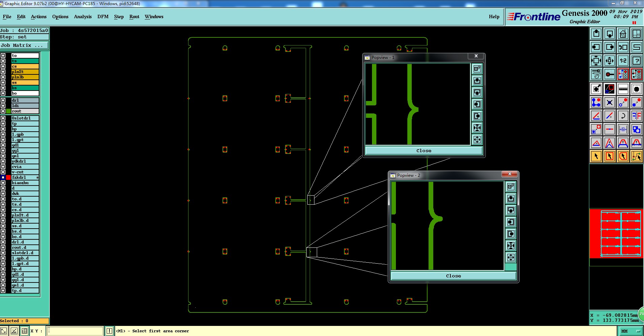644x336 pixels.
Task: Open the Edit menu
Action: pos(21,16)
